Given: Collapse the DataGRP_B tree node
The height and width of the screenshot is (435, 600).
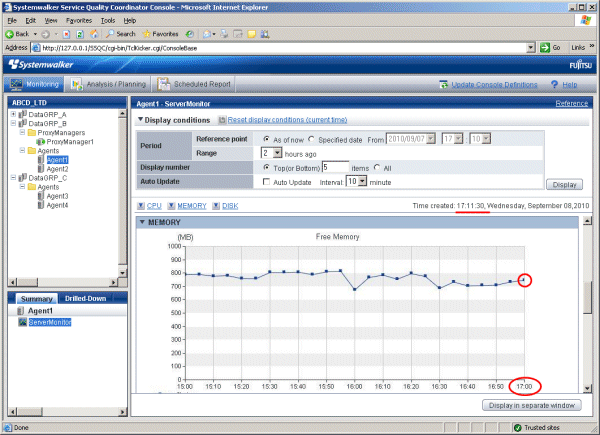Looking at the screenshot, I should pyautogui.click(x=13, y=123).
